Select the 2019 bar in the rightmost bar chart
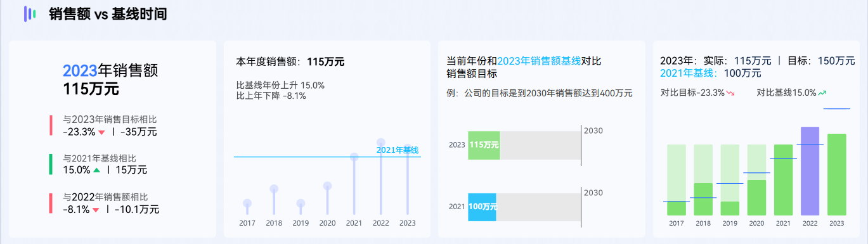This screenshot has height=244, width=868. (x=730, y=209)
